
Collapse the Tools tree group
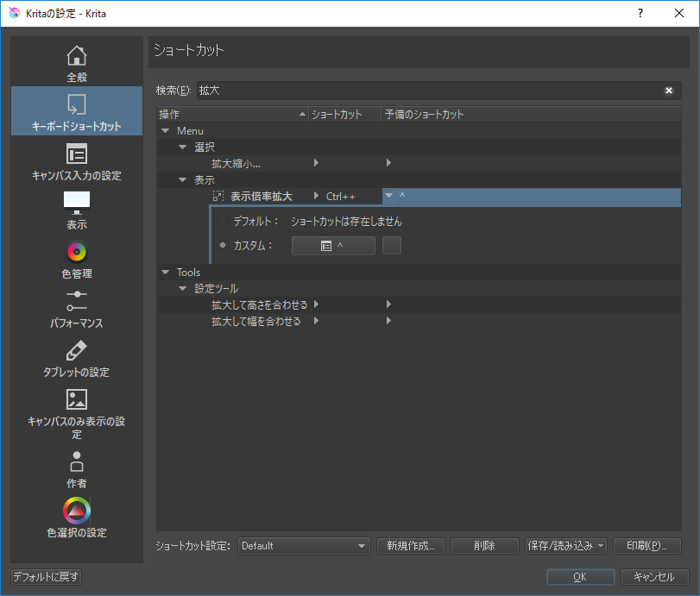[166, 273]
